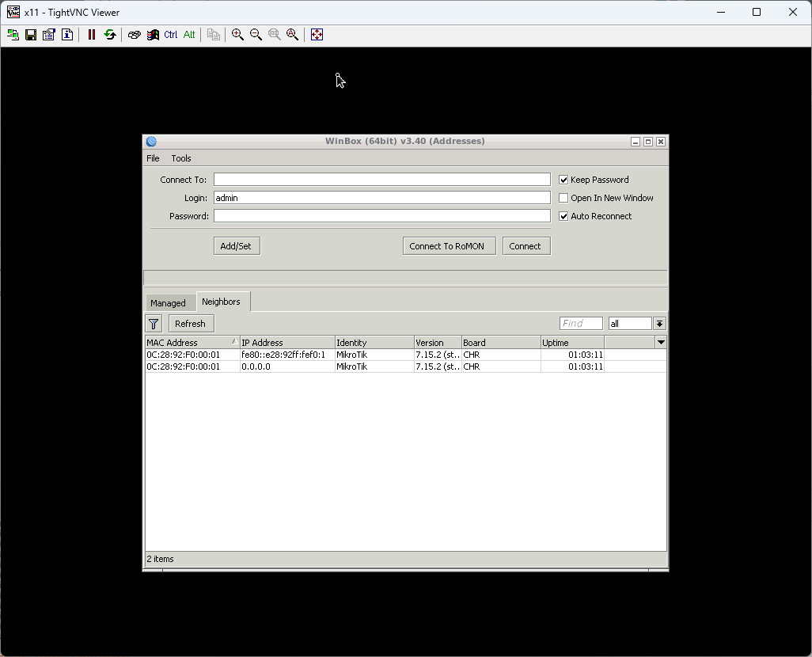Open the WinBox neighbor filter
This screenshot has height=657, width=812.
(154, 323)
